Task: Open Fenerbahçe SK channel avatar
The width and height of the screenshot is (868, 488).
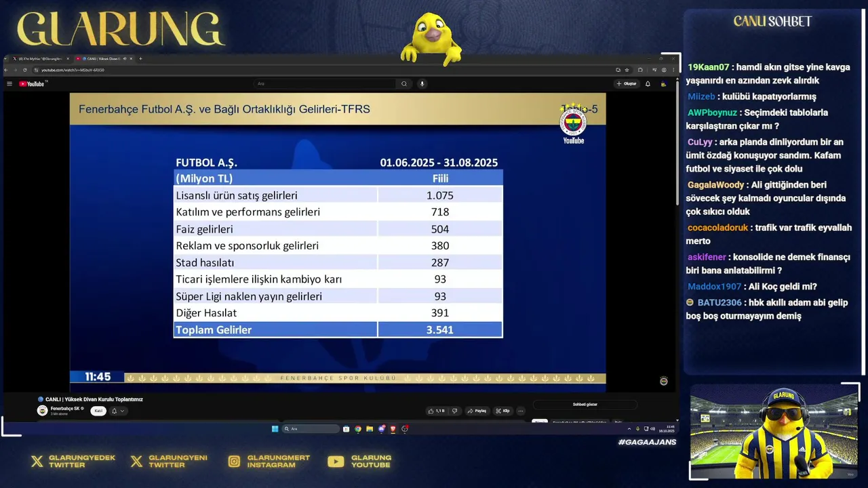Action: pyautogui.click(x=42, y=411)
